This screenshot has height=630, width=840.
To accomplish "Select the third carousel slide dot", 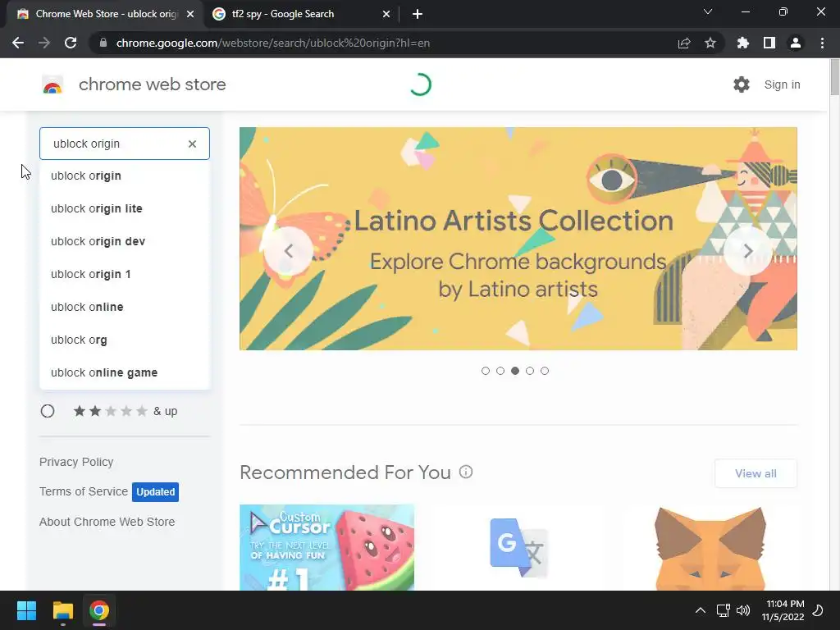I will click(515, 371).
